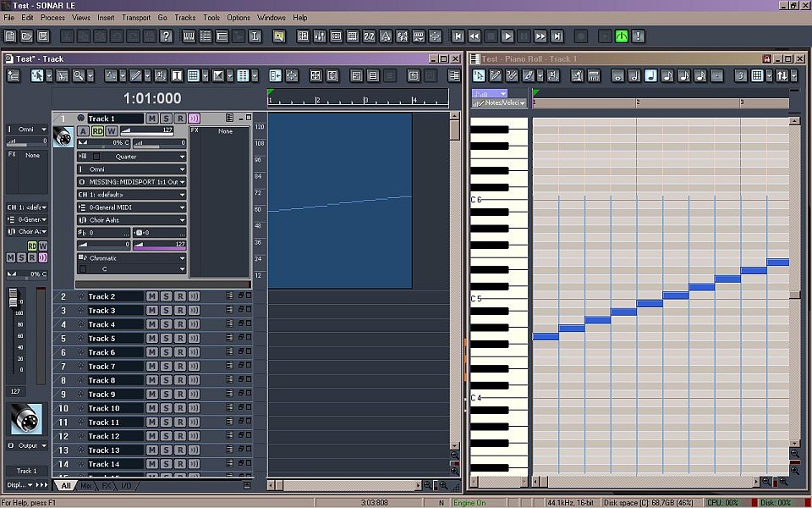Open the Chromatic scale dropdown
The width and height of the screenshot is (812, 508).
pos(183,258)
